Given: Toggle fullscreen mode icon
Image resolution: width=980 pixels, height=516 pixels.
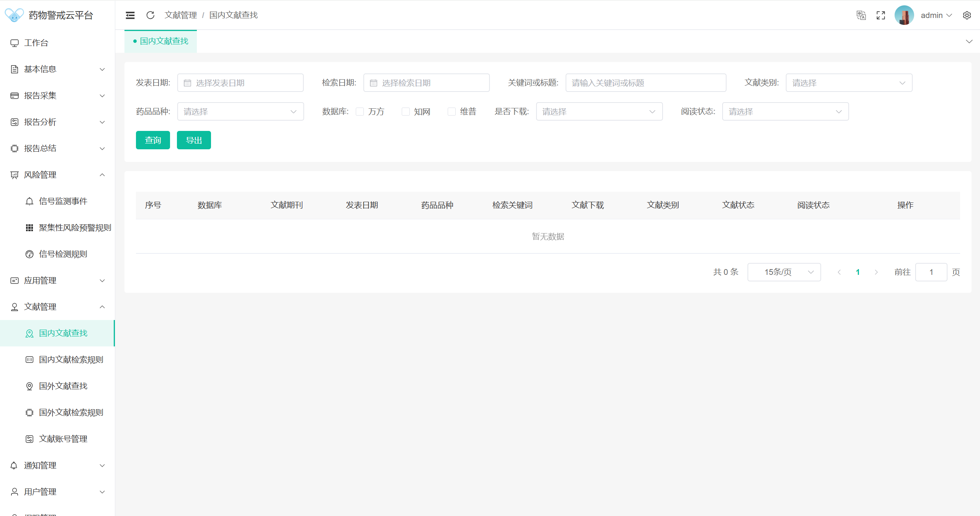Looking at the screenshot, I should pyautogui.click(x=881, y=15).
